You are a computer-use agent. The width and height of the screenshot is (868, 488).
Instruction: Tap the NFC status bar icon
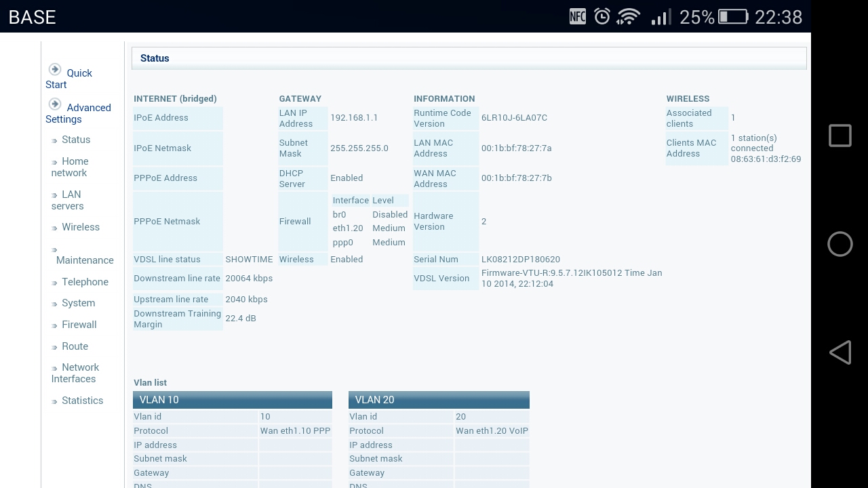(577, 17)
